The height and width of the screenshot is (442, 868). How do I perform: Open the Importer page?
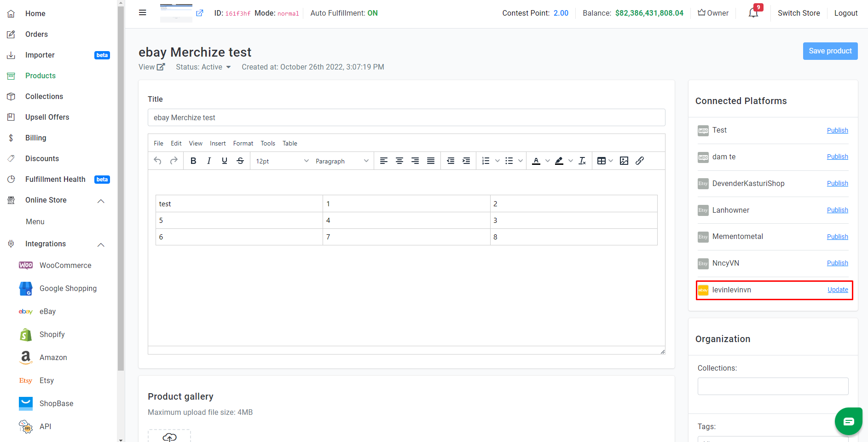pyautogui.click(x=40, y=55)
